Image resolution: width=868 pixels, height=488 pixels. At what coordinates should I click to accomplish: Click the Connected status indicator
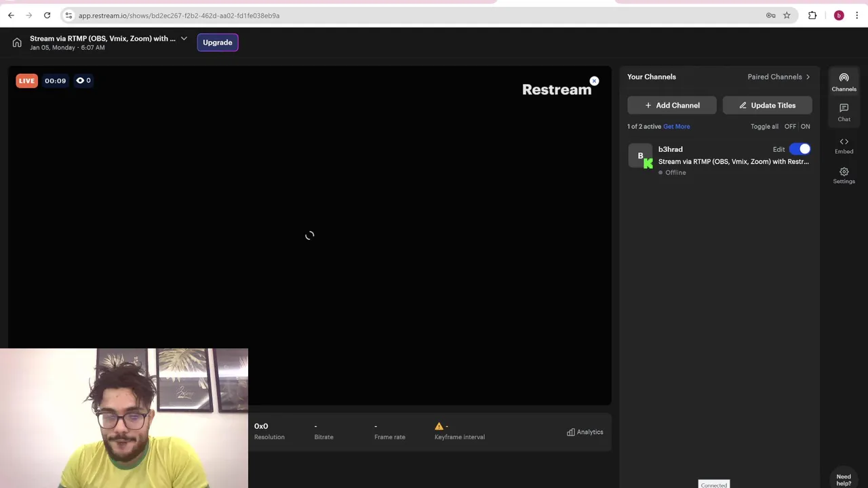coord(714,485)
